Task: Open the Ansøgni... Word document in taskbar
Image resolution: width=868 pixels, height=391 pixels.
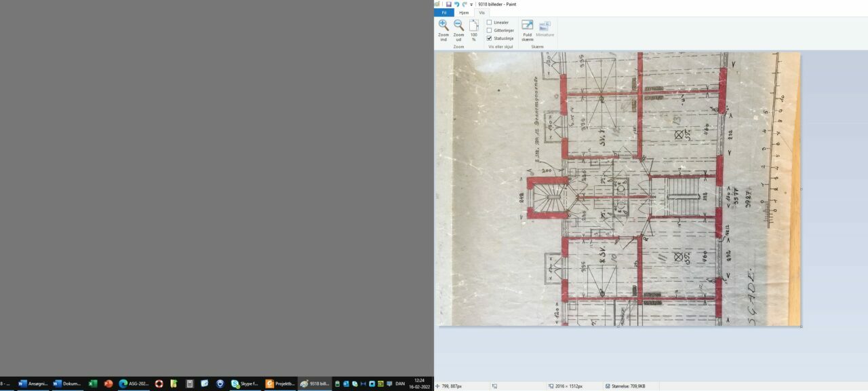Action: point(33,384)
